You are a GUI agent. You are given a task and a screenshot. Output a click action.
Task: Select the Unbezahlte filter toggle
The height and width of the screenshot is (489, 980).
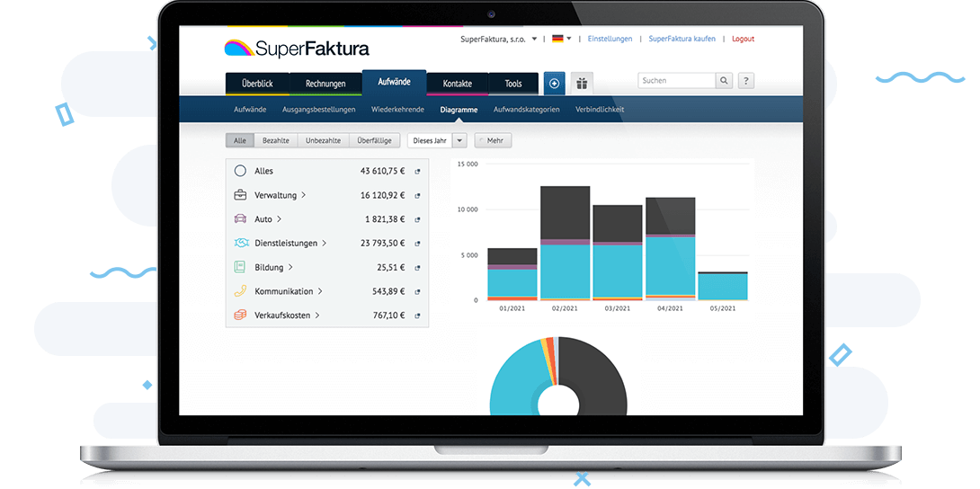pos(323,140)
